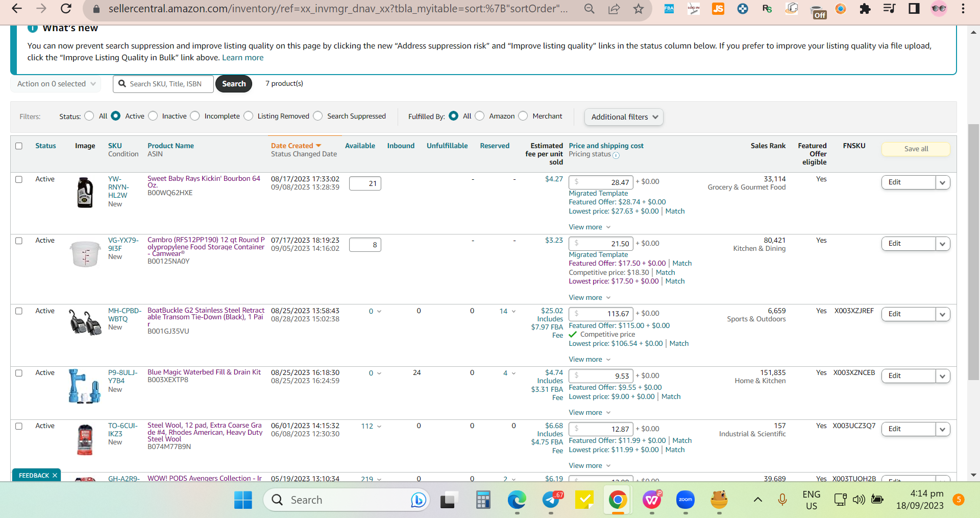Open the Windows Start menu
The width and height of the screenshot is (980, 518).
click(243, 500)
